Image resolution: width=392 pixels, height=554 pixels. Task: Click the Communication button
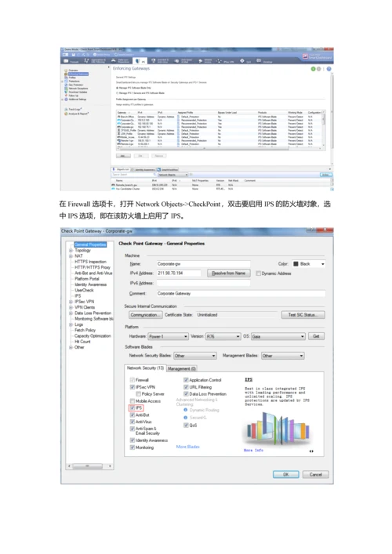[x=145, y=315]
